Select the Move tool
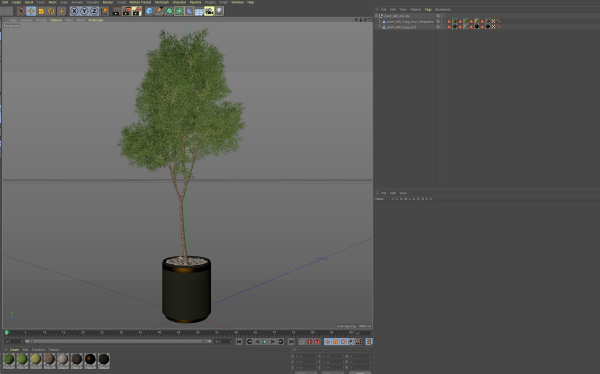This screenshot has height=374, width=600. tap(31, 11)
